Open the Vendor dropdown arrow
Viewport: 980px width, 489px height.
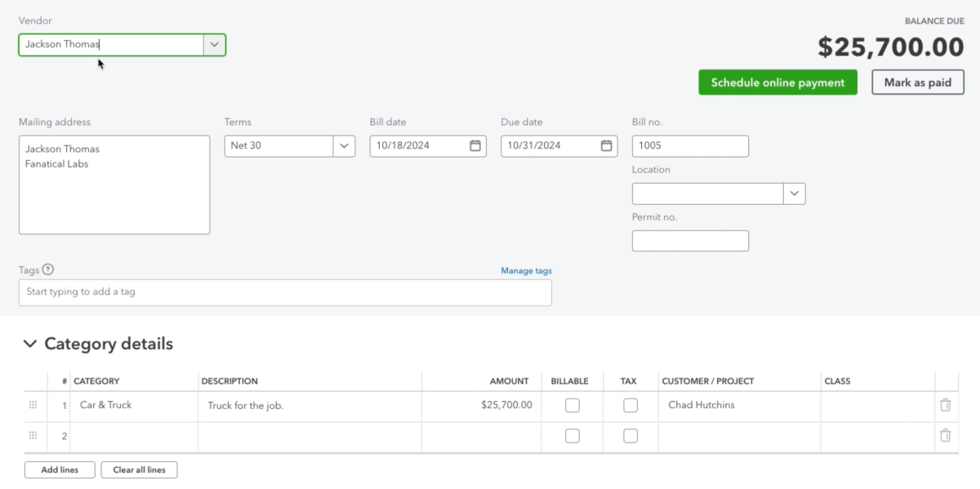coord(214,45)
